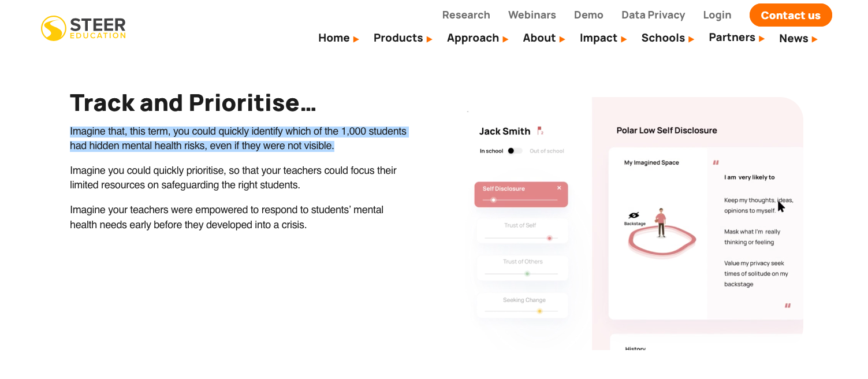This screenshot has height=379, width=868.
Task: Click the Trust of Others card
Action: 522,267
